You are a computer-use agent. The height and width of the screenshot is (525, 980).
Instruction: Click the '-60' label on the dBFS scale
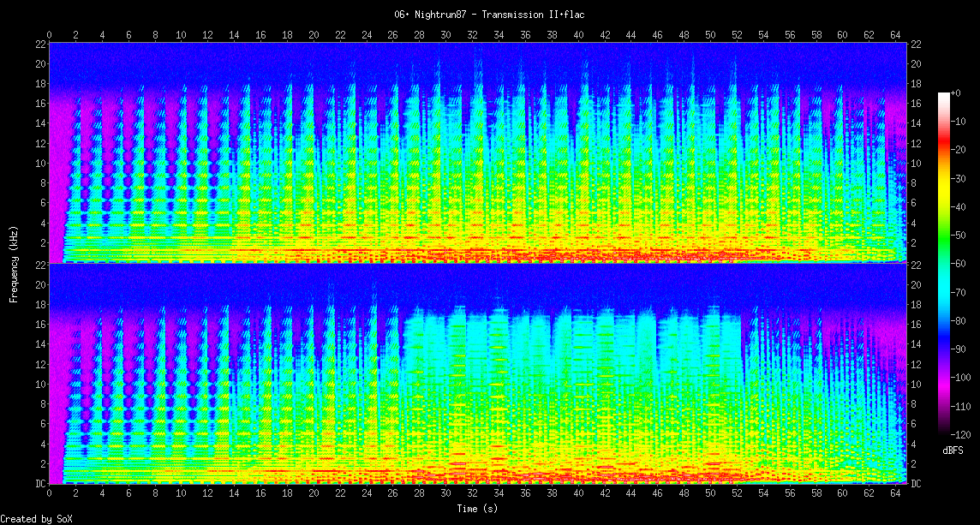point(959,264)
